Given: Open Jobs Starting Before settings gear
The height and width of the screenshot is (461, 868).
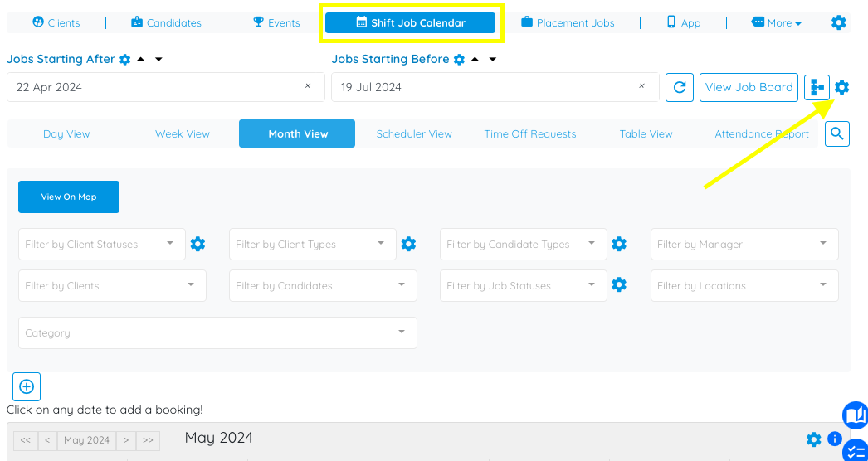Looking at the screenshot, I should [x=459, y=59].
